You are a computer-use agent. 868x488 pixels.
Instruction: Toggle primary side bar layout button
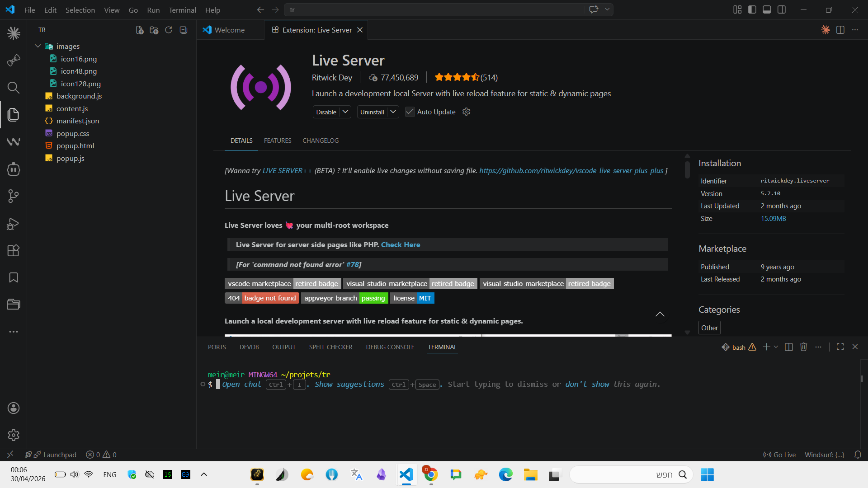coord(752,10)
